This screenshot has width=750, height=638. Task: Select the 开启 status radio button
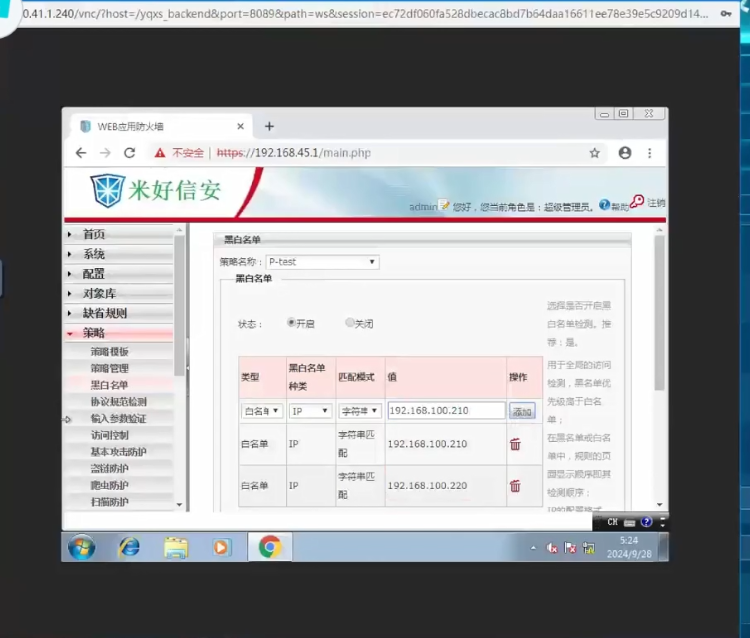click(x=291, y=322)
